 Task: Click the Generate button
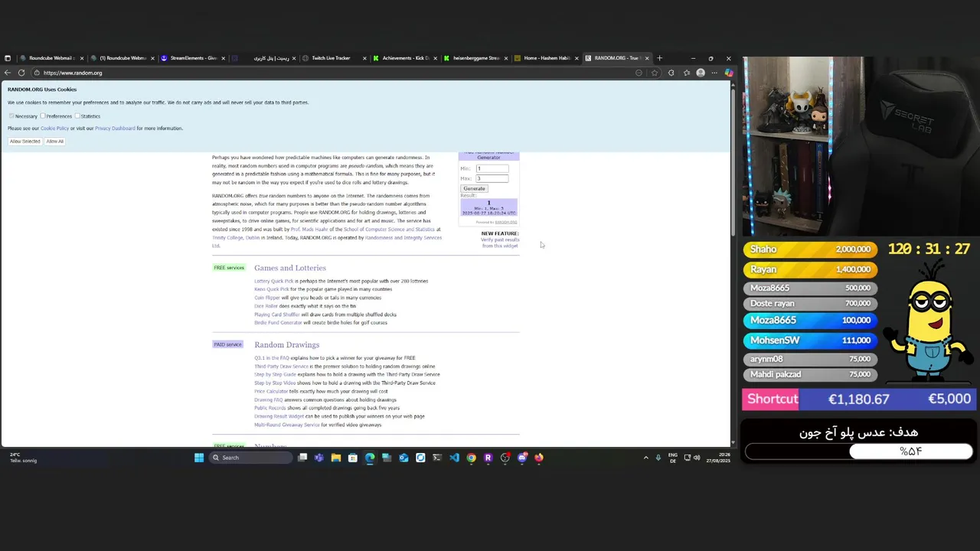[x=474, y=188]
